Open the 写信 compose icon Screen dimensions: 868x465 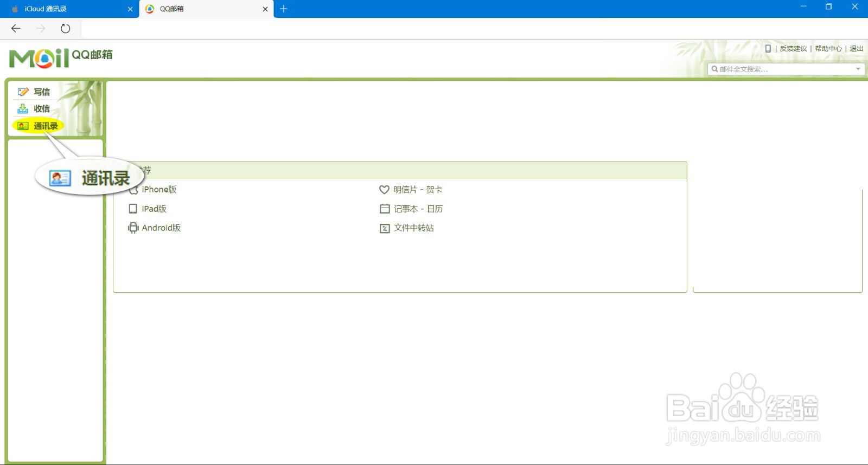pos(23,92)
